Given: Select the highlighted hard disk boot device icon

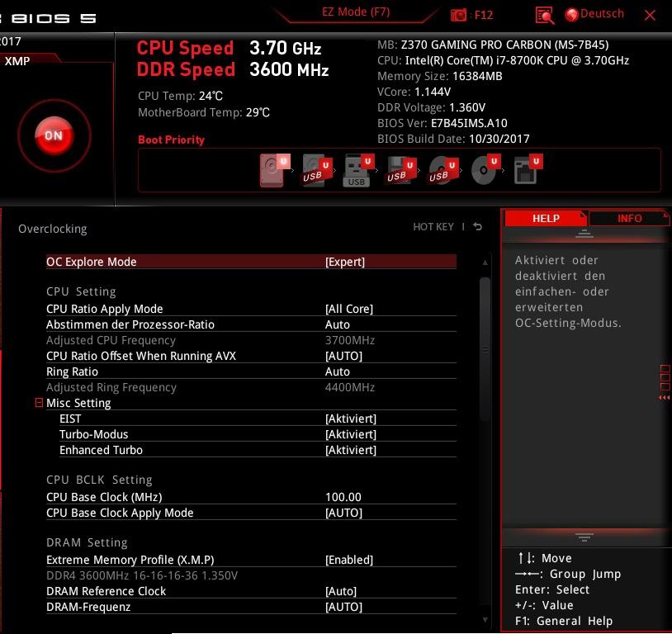Looking at the screenshot, I should pyautogui.click(x=275, y=170).
